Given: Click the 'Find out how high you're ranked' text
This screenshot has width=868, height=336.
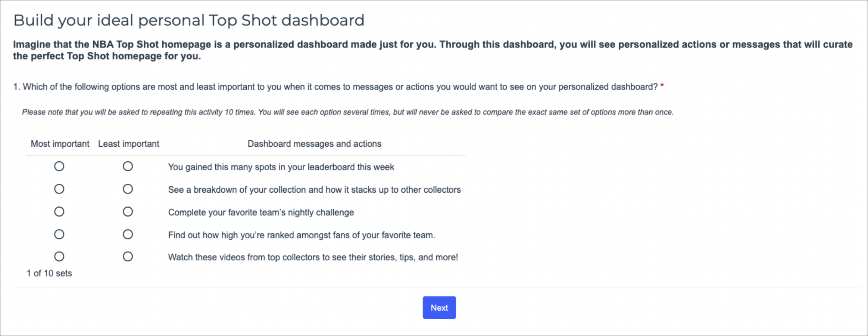Looking at the screenshot, I should coord(302,235).
